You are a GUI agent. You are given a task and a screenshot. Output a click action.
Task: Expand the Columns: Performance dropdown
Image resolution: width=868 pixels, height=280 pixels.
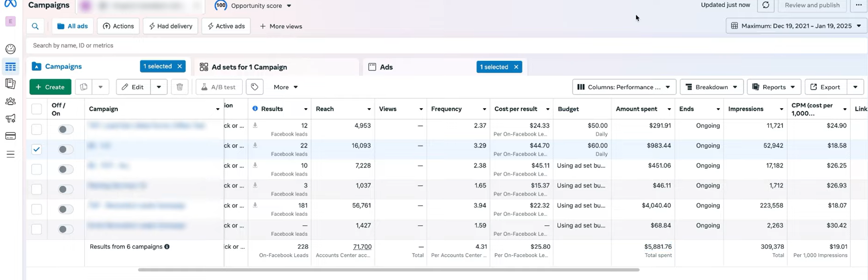pyautogui.click(x=624, y=87)
